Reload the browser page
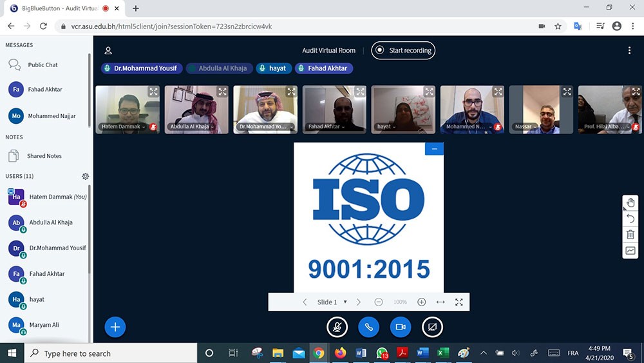This screenshot has height=363, width=644. [x=43, y=26]
